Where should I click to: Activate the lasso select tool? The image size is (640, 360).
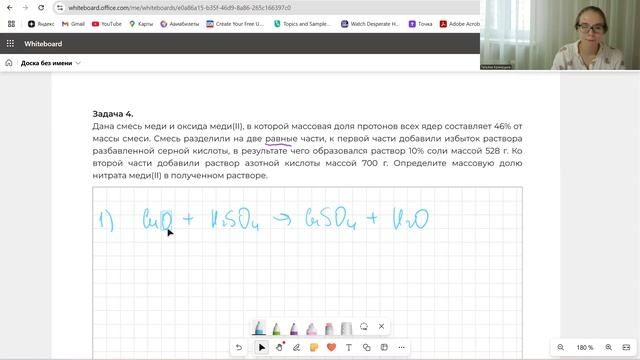[x=364, y=326]
